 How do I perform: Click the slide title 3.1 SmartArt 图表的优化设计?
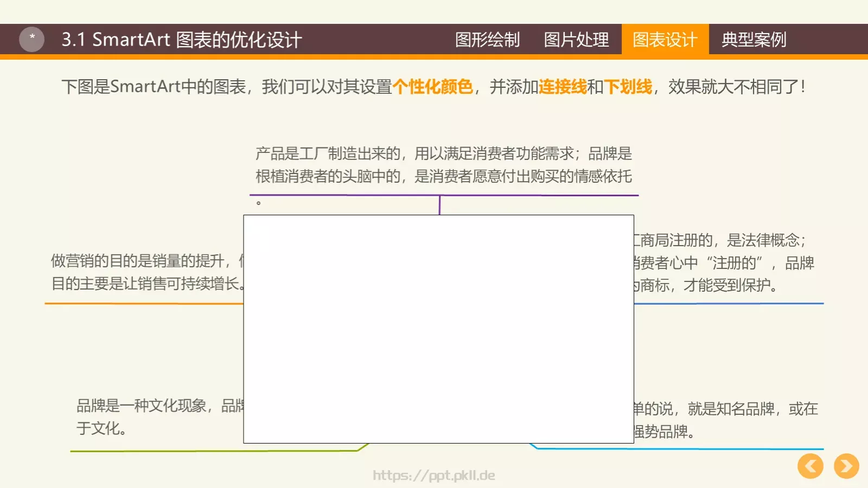point(182,40)
